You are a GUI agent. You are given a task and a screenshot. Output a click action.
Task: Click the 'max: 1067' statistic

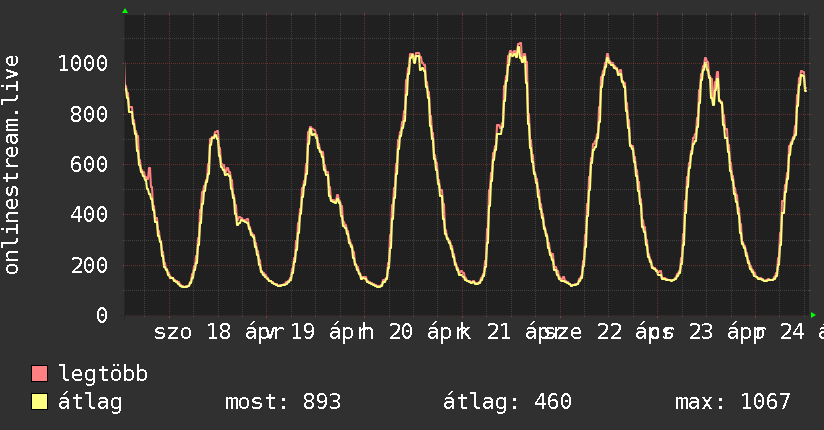click(732, 403)
